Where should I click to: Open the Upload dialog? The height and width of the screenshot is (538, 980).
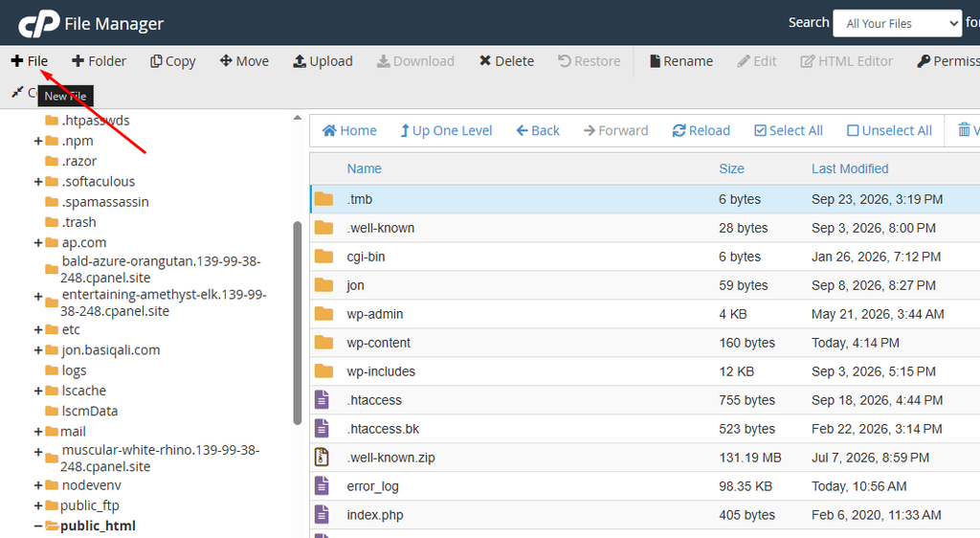(x=323, y=61)
